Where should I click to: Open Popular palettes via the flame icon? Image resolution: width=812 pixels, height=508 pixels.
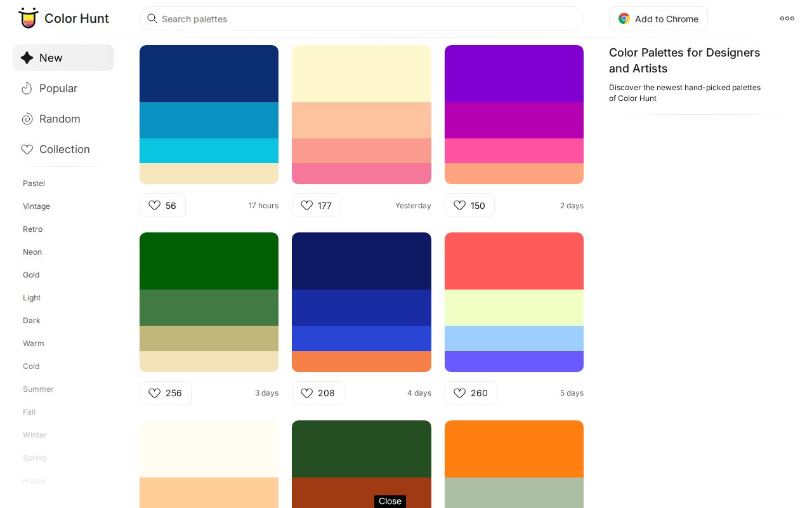[27, 88]
